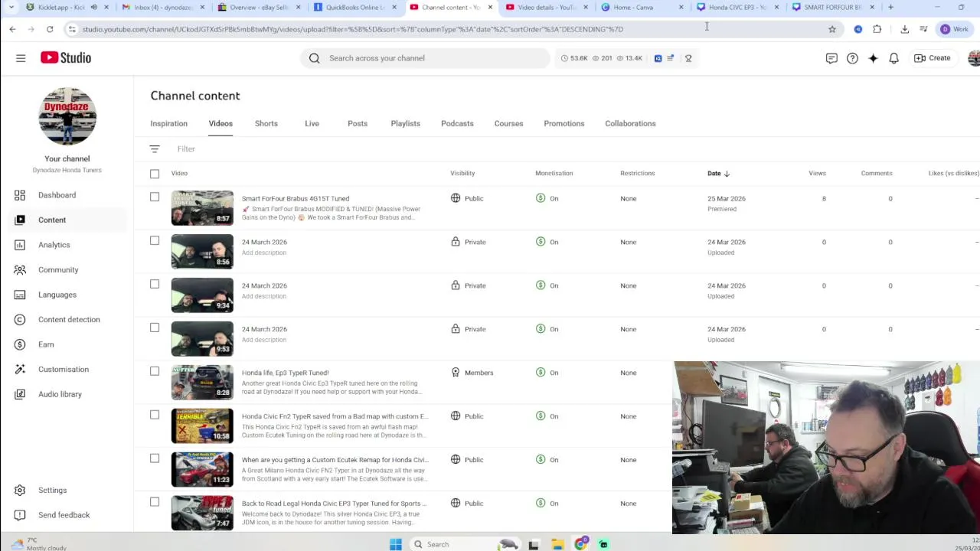Tick the select-all videos checkbox
This screenshot has width=980, height=551.
(x=155, y=174)
